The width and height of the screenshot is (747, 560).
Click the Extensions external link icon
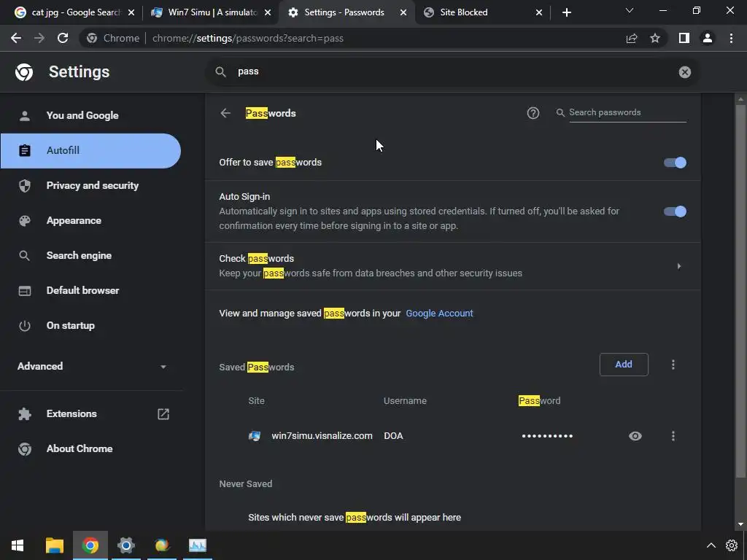pyautogui.click(x=163, y=414)
